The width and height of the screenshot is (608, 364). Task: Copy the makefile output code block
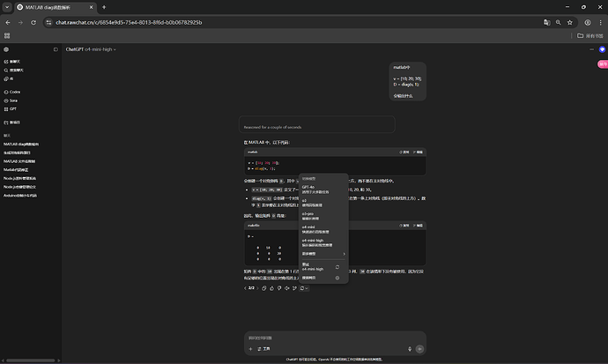404,226
